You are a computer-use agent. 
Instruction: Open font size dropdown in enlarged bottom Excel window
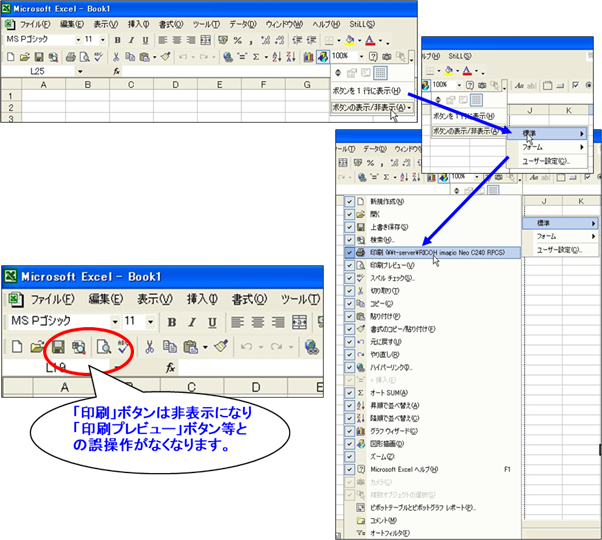(x=150, y=322)
